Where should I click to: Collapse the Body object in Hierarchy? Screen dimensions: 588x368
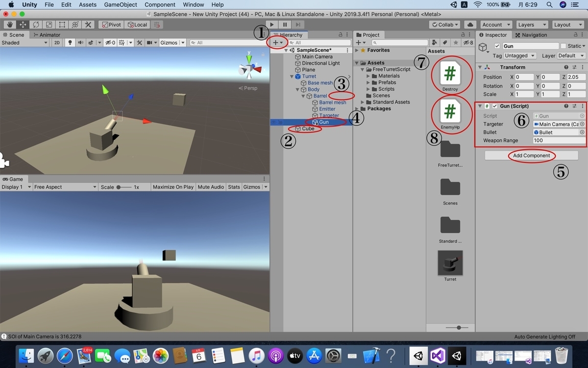point(297,89)
